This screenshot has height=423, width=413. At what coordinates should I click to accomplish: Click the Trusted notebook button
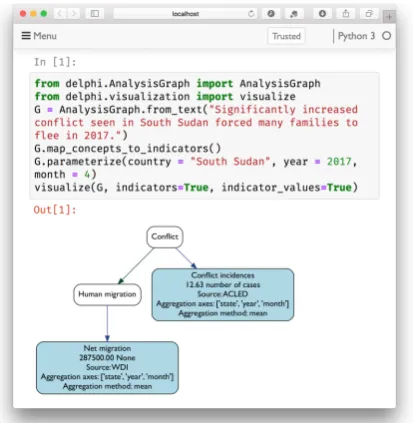[x=286, y=36]
